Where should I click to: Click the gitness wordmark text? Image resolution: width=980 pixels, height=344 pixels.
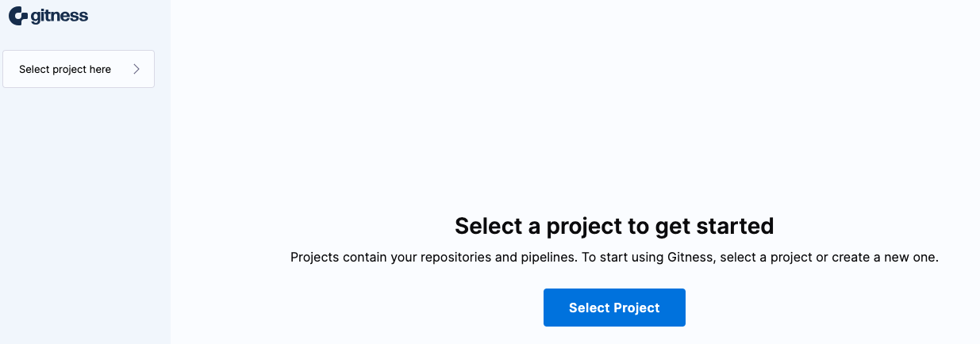pos(60,16)
